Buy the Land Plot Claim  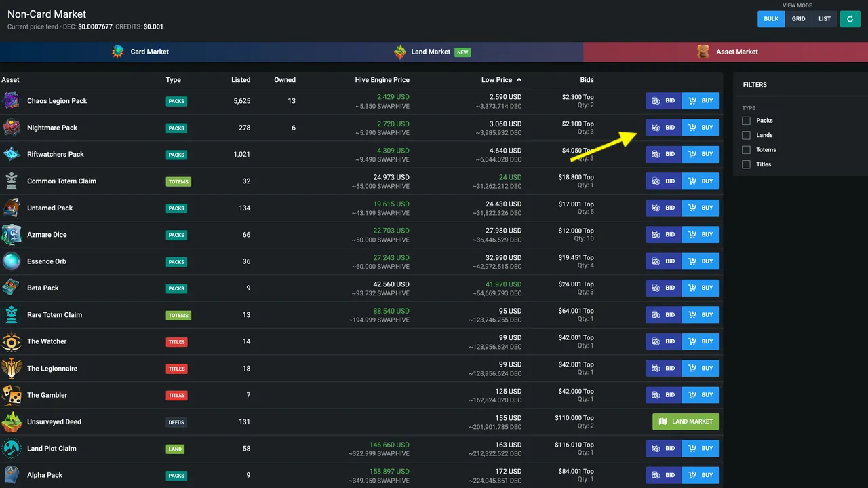click(701, 449)
